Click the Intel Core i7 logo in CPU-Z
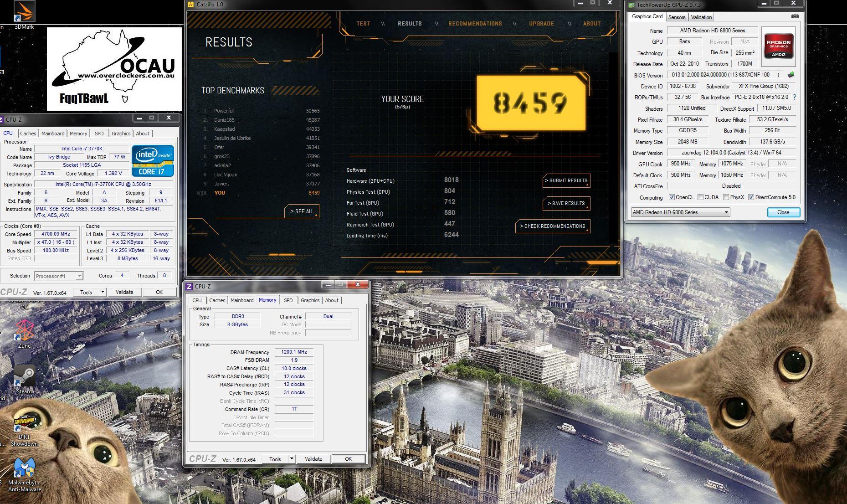The width and height of the screenshot is (847, 504). coord(153,160)
